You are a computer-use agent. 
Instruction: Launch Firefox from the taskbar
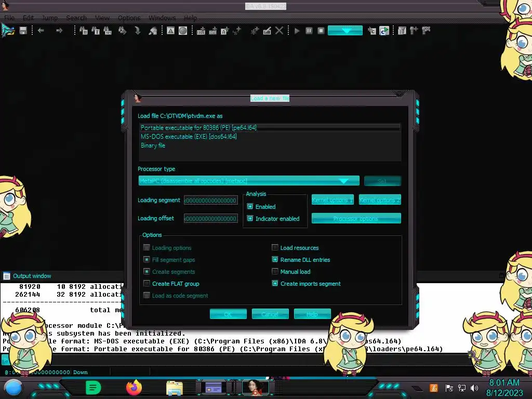(134, 388)
